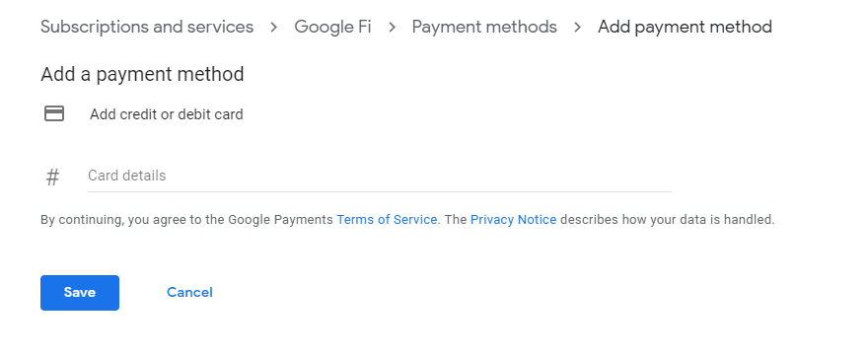Click 'describes how your data is handled' text
868x356 pixels.
[x=667, y=220]
